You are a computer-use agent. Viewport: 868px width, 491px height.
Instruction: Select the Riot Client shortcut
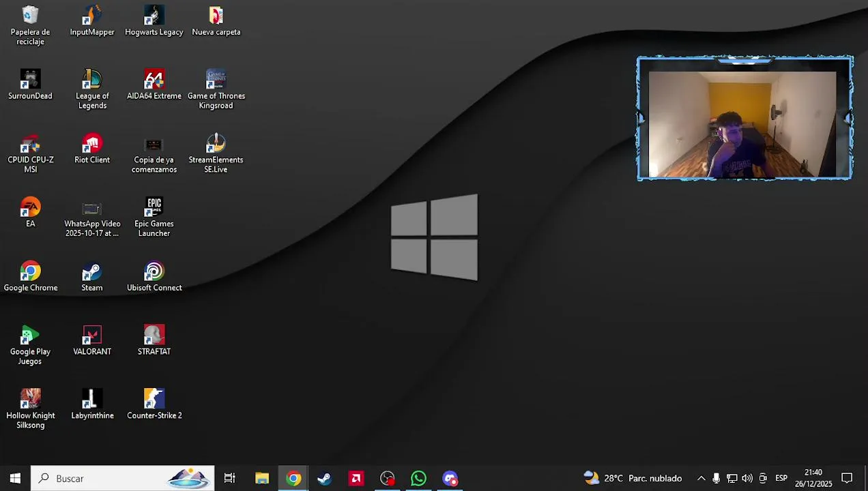coord(92,149)
